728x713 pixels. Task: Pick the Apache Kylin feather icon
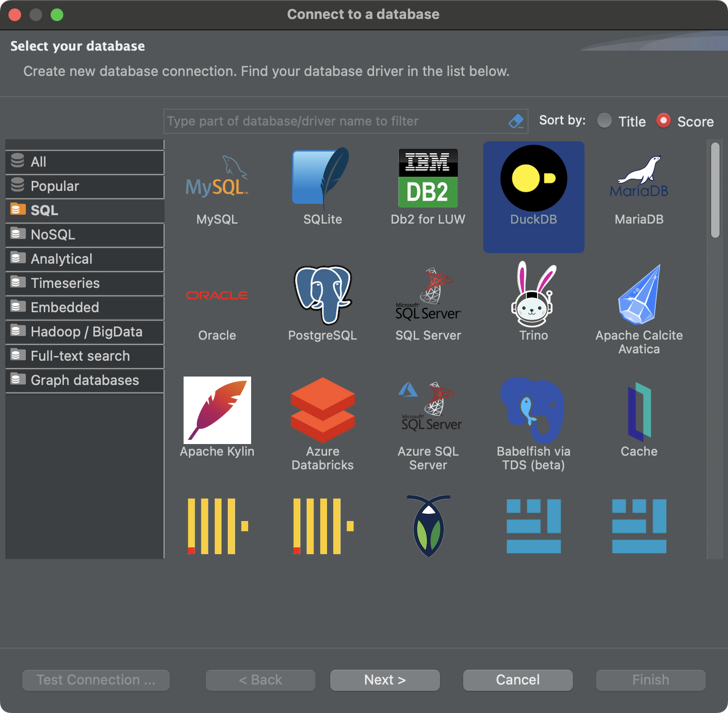[217, 410]
